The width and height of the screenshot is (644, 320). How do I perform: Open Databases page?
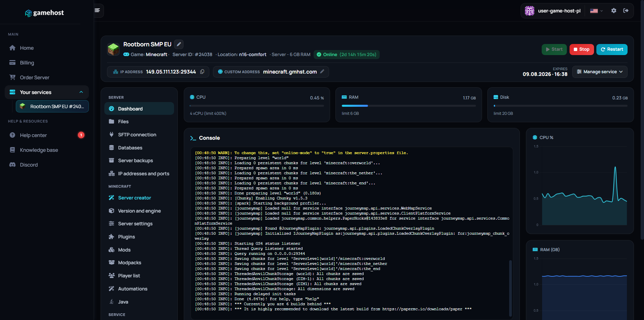click(x=139, y=148)
